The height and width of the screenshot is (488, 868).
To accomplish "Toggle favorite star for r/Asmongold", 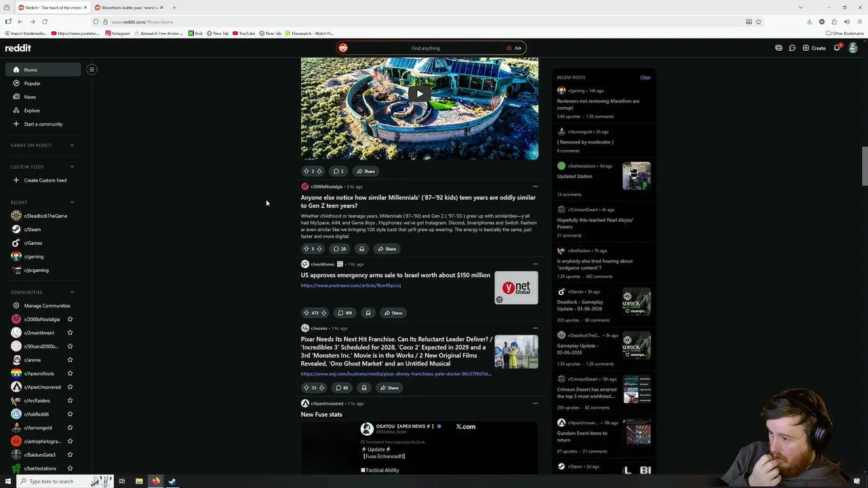I will (x=70, y=428).
